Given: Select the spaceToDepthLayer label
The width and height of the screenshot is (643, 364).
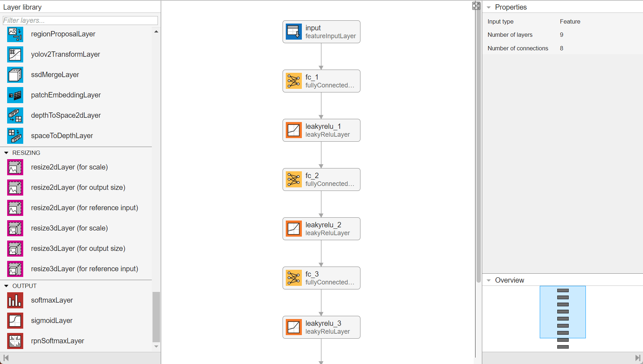Looking at the screenshot, I should click(62, 136).
